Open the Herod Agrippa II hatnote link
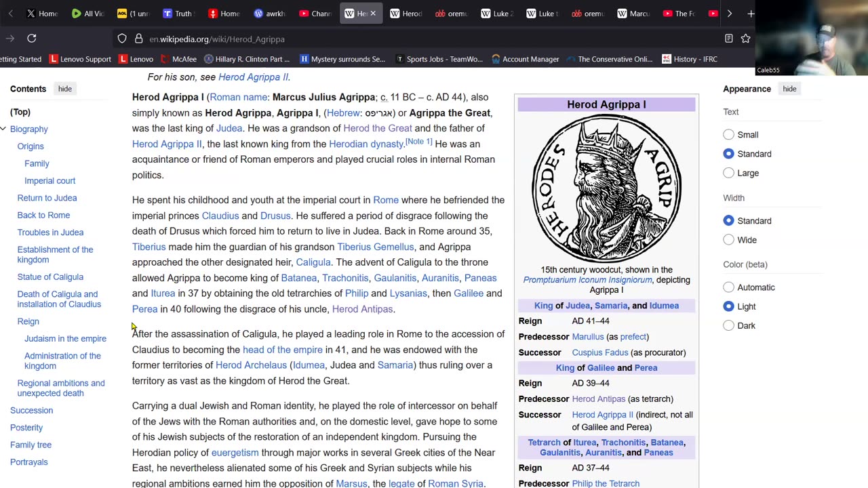 [254, 77]
